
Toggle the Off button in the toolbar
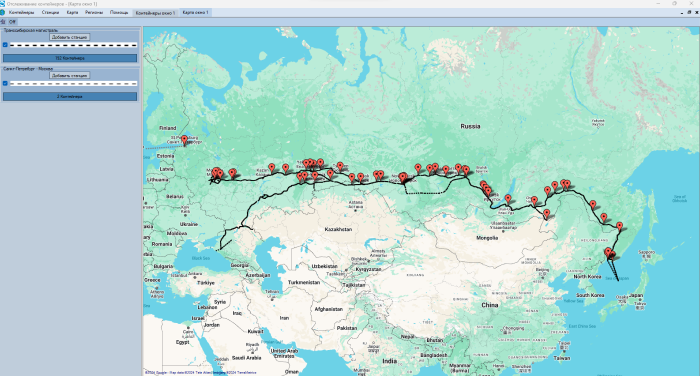tap(12, 21)
